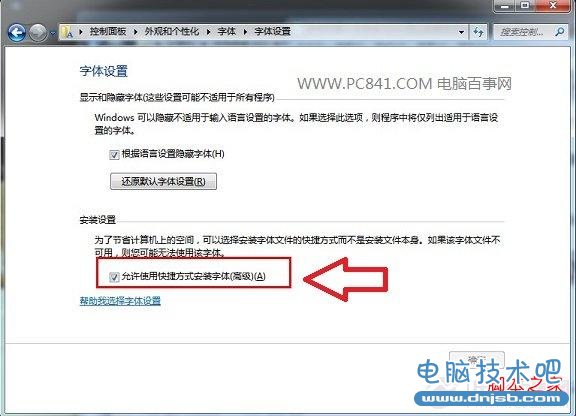576x416 pixels.
Task: Expand the chevron after 字体 breadcrumb
Action: point(245,32)
